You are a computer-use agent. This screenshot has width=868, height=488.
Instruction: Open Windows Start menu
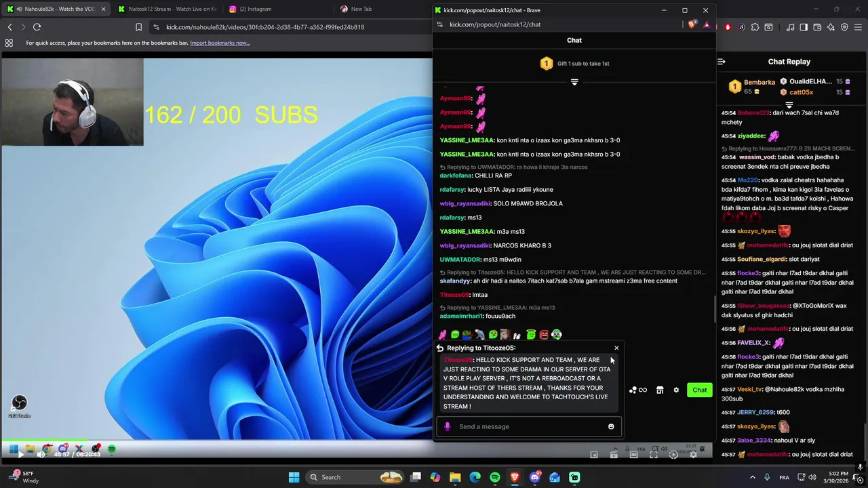coord(294,477)
